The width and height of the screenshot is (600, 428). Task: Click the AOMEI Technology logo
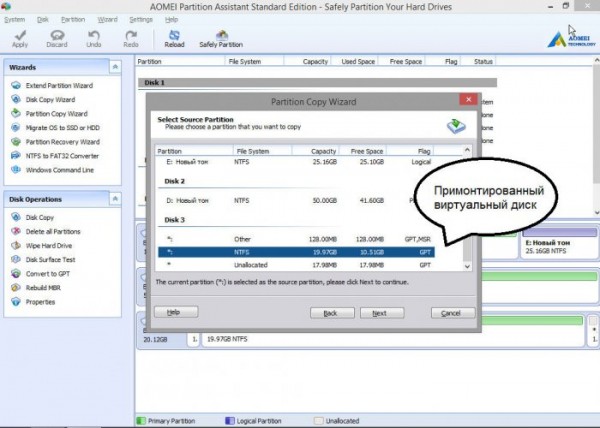pyautogui.click(x=571, y=39)
